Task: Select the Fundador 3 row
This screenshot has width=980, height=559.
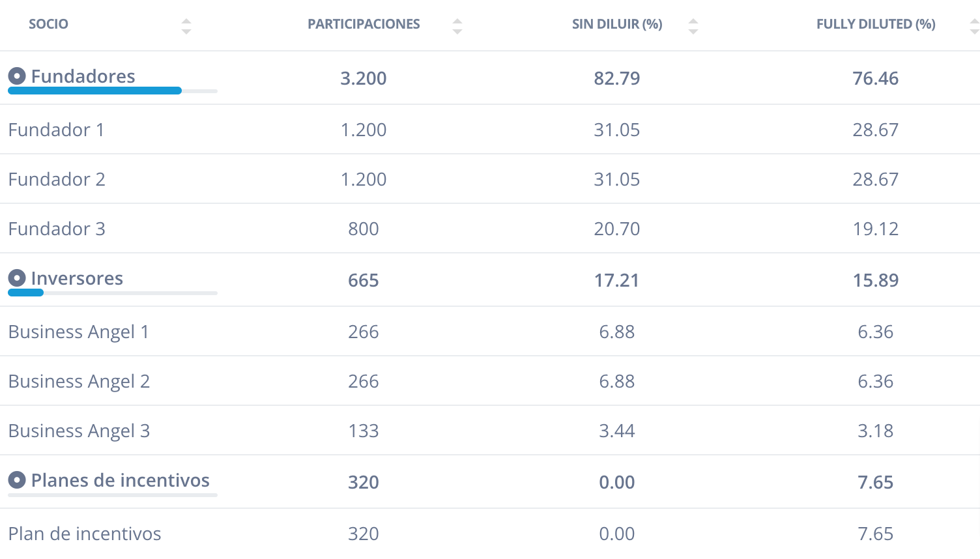Action: [490, 228]
